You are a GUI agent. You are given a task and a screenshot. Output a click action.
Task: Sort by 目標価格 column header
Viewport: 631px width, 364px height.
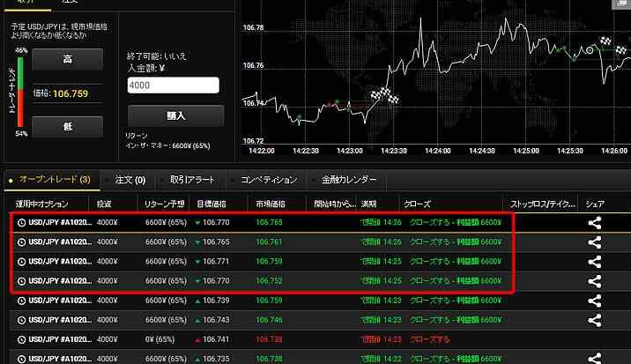point(212,204)
